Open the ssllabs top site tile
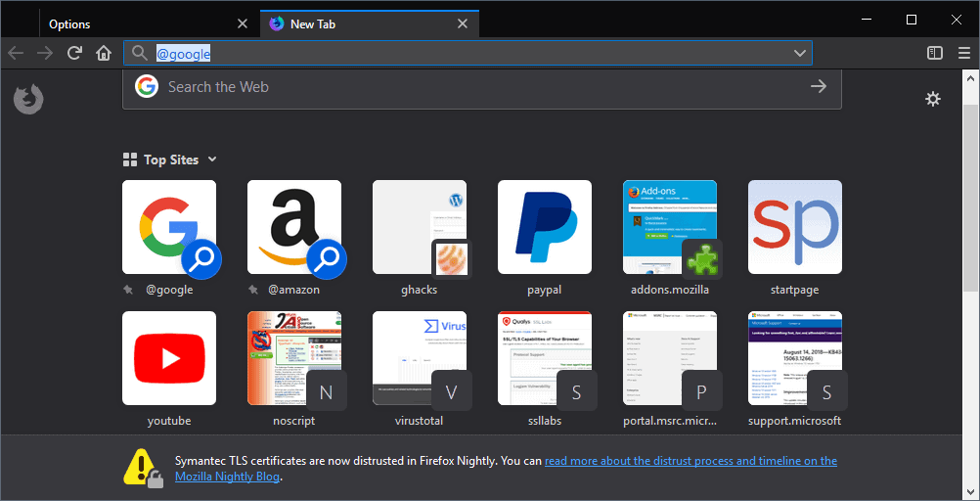Screen dimensions: 980x501 545,358
